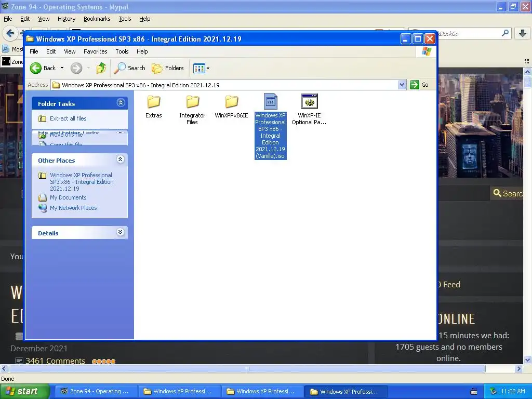Viewport: 532px width, 399px height.
Task: Collapse the Other Places panel
Action: point(121,159)
